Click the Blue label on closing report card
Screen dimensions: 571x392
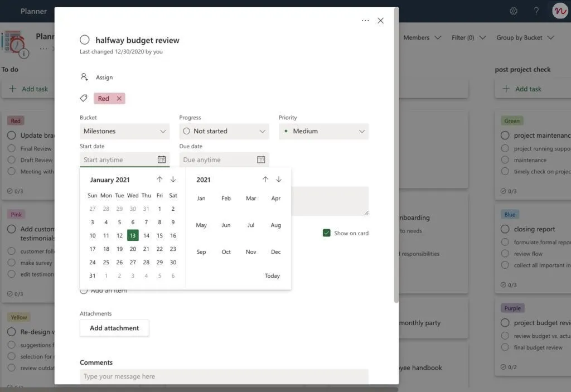510,214
